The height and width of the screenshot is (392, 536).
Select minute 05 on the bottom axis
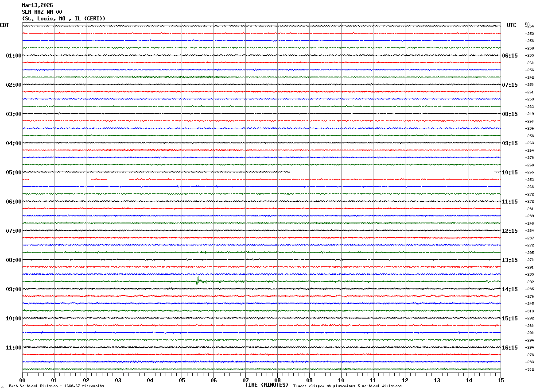click(182, 380)
